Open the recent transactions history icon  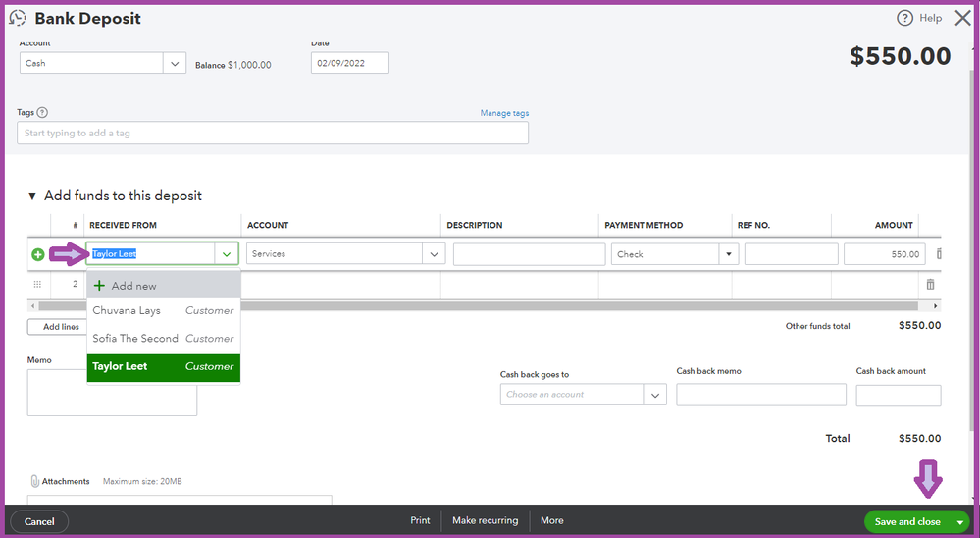pyautogui.click(x=18, y=18)
